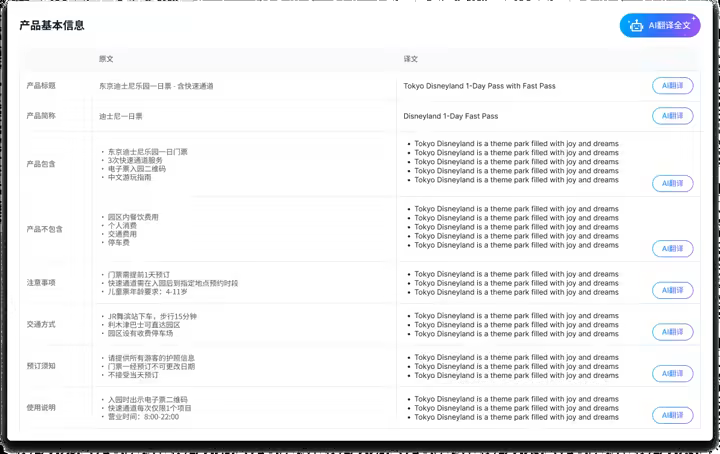This screenshot has width=720, height=454.
Task: Click bullet 个人消费
Action: coord(122,225)
